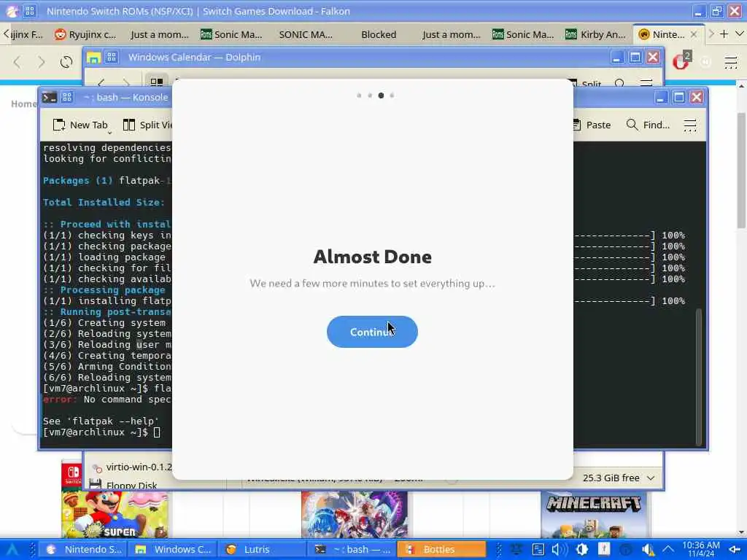Open a new Falkon tab with plus
Viewport: 747px width, 560px height.
pos(724,34)
